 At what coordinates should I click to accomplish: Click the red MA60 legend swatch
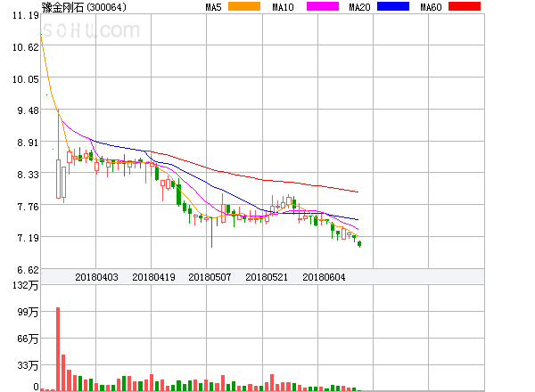(x=465, y=6)
